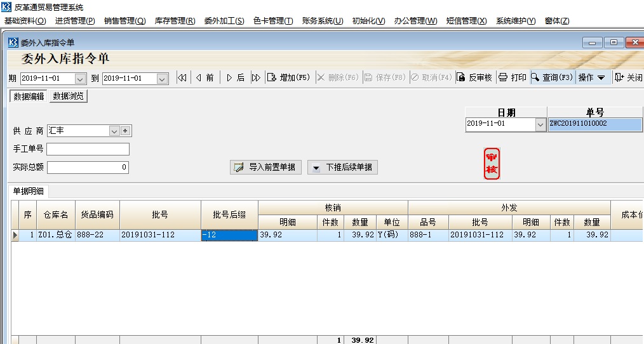644x344 pixels.
Task: Click the red 审核 approval stamp
Action: point(492,164)
